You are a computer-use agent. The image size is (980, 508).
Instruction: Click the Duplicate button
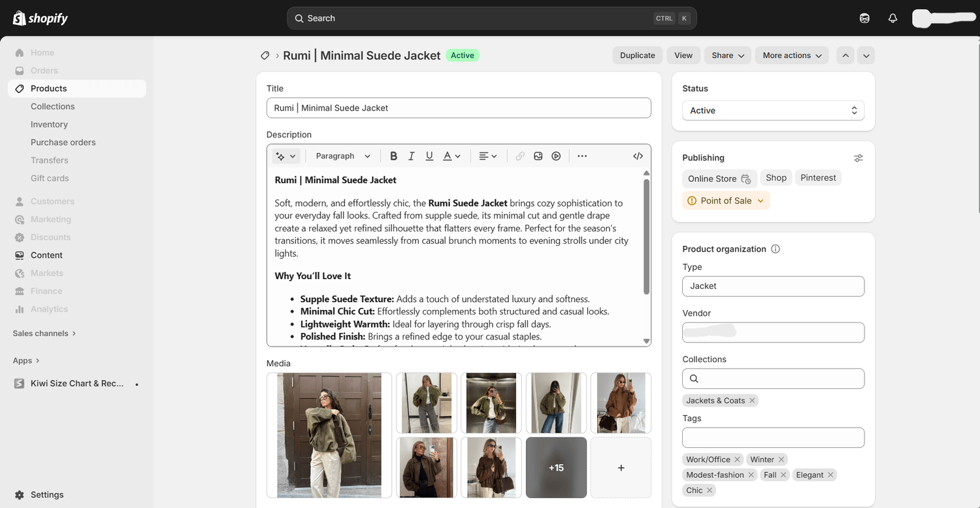coord(637,56)
